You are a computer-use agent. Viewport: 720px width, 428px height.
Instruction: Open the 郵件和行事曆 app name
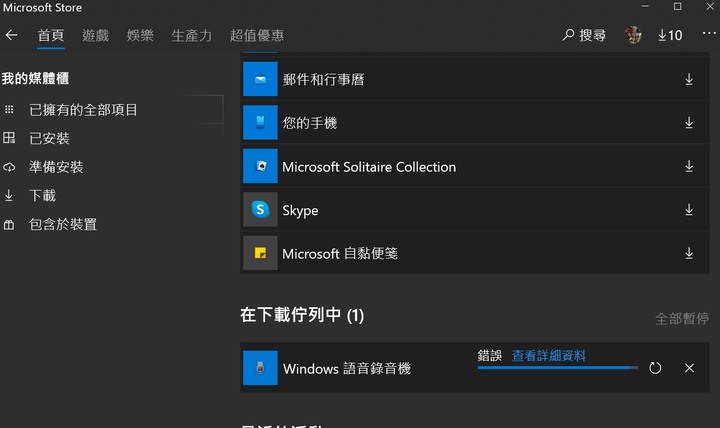323,79
